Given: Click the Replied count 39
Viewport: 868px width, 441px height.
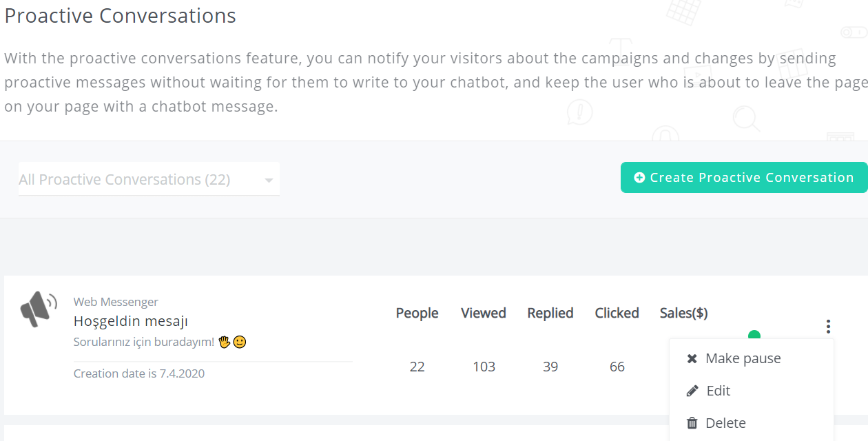Looking at the screenshot, I should (550, 367).
